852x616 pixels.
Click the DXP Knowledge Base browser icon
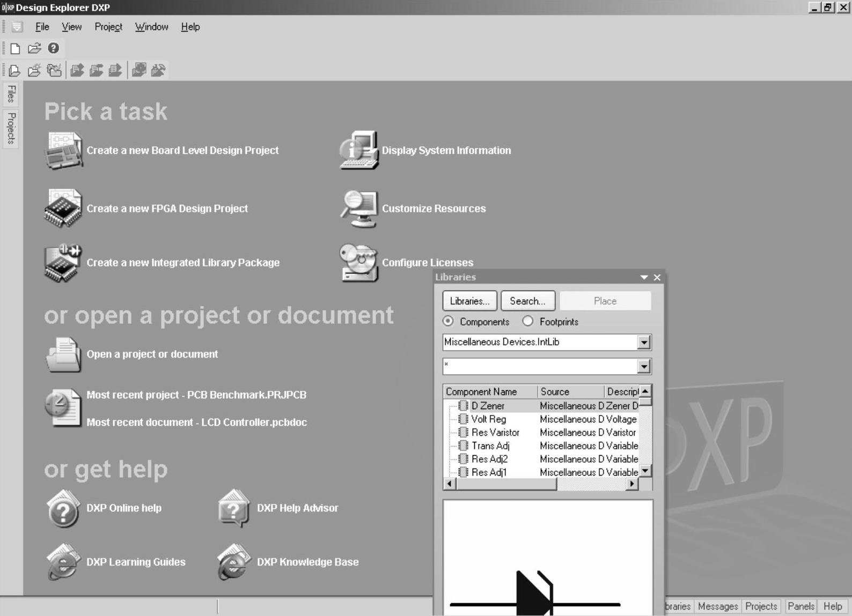point(234,562)
